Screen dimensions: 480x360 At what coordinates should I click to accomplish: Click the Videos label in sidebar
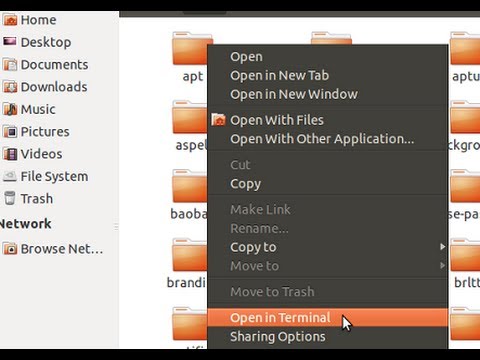pyautogui.click(x=41, y=154)
